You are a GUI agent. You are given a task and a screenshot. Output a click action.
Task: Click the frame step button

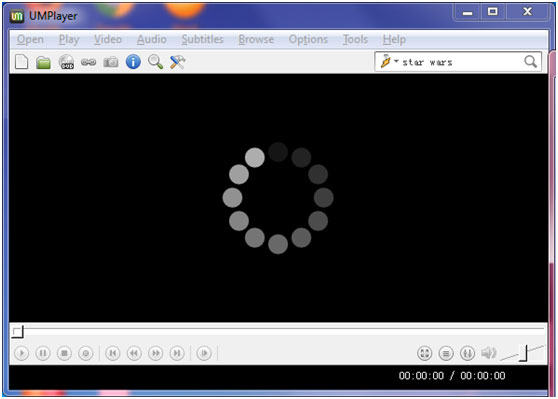[204, 353]
